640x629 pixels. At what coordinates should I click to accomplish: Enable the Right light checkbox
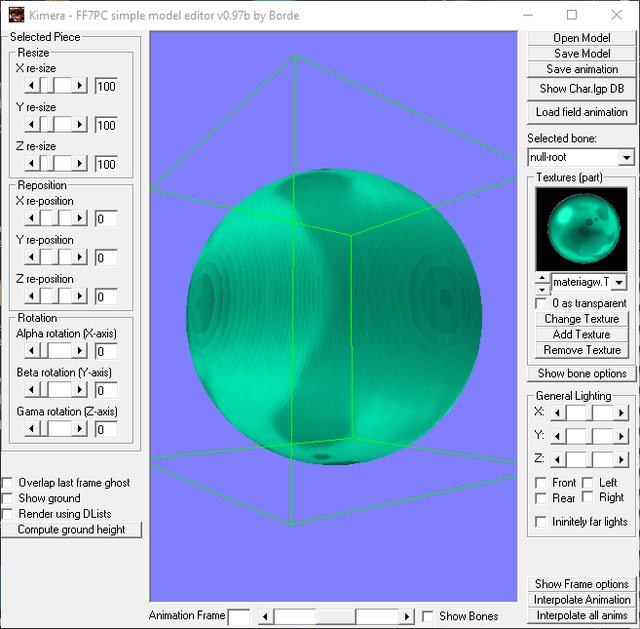click(588, 497)
